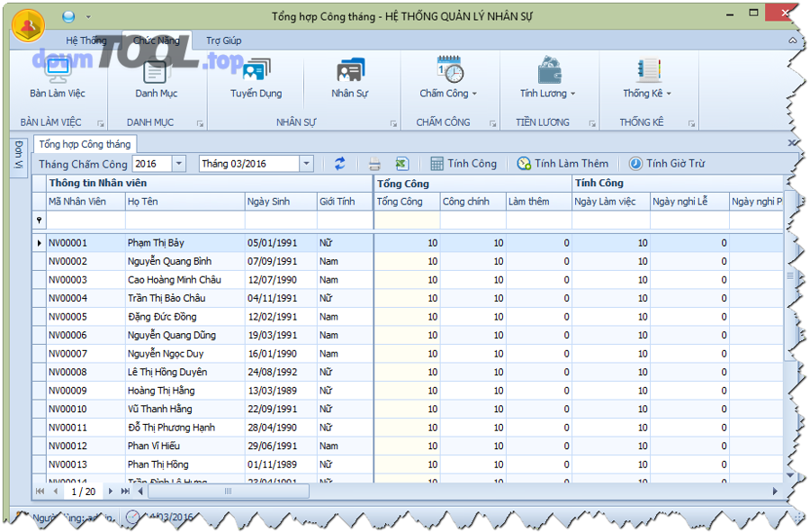Export to Excel using the spreadsheet icon
Viewport: 810px width, 532px height.
(x=401, y=164)
